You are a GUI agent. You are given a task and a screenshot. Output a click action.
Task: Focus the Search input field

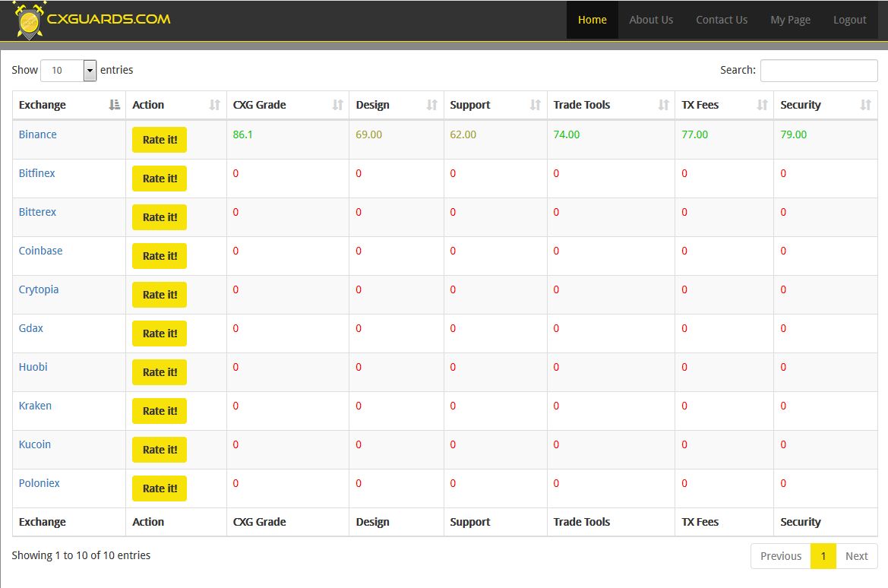pos(819,70)
